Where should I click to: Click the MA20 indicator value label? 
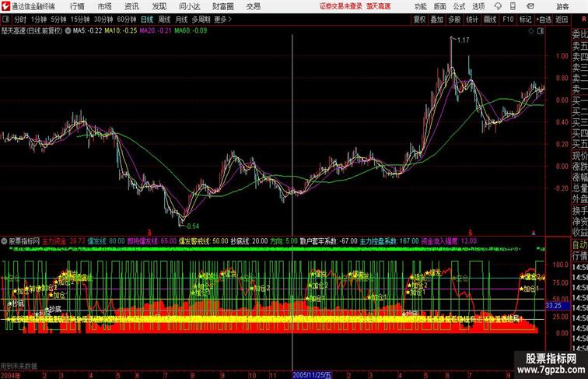[156, 31]
